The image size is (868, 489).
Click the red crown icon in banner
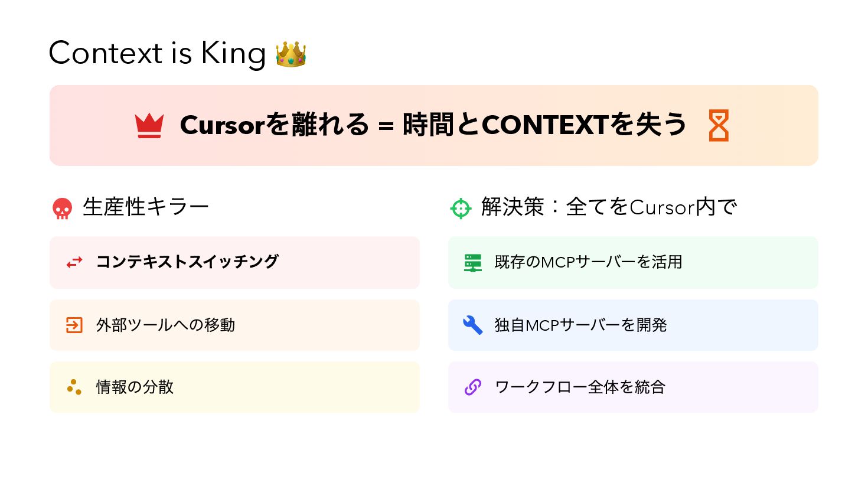point(149,125)
